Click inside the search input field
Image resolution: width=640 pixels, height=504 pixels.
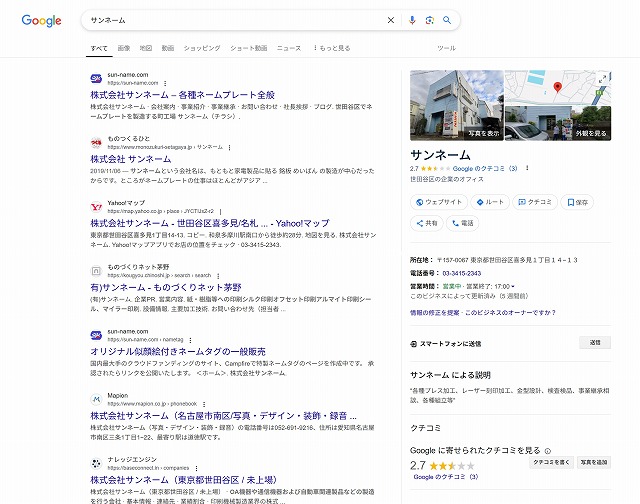click(x=230, y=20)
